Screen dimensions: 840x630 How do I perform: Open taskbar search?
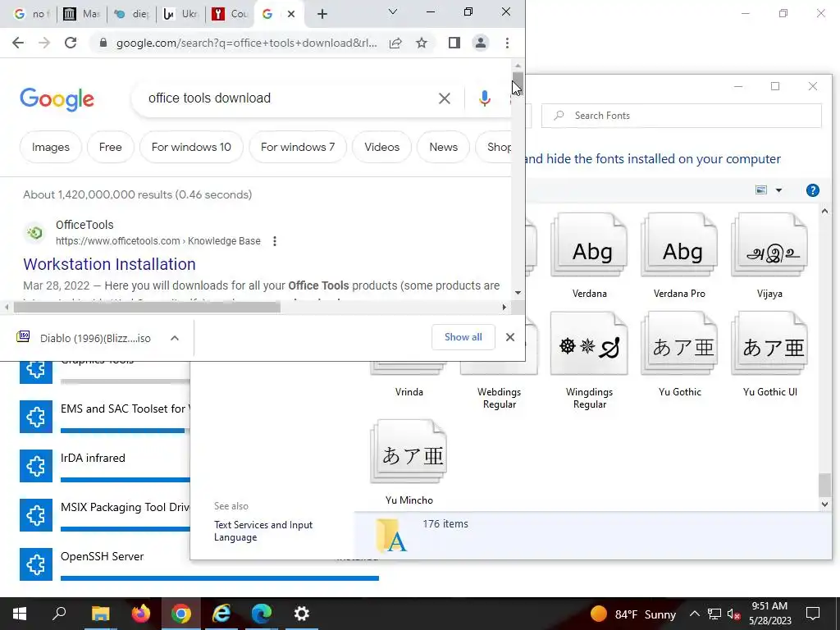[x=59, y=614]
